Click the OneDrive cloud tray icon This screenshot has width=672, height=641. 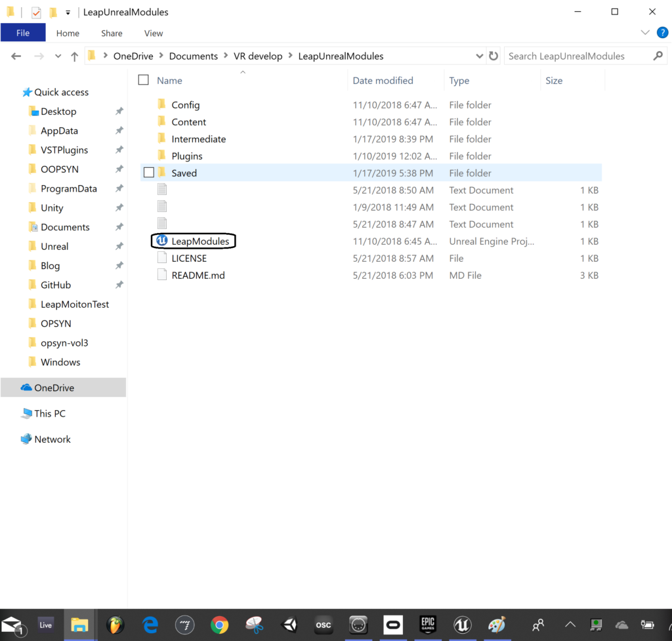(621, 625)
